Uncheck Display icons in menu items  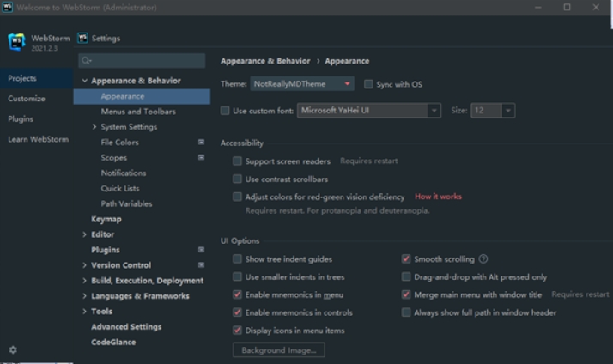237,331
